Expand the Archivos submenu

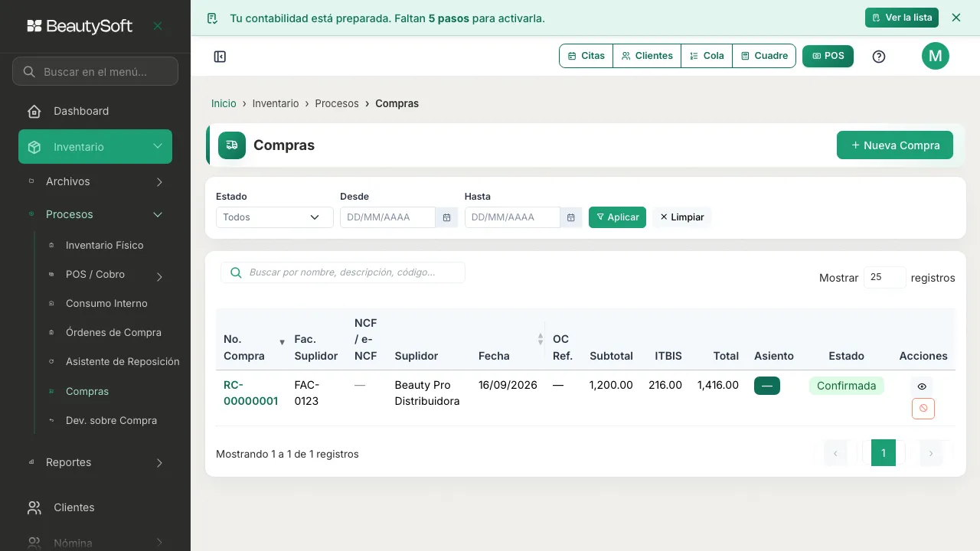[x=96, y=181]
